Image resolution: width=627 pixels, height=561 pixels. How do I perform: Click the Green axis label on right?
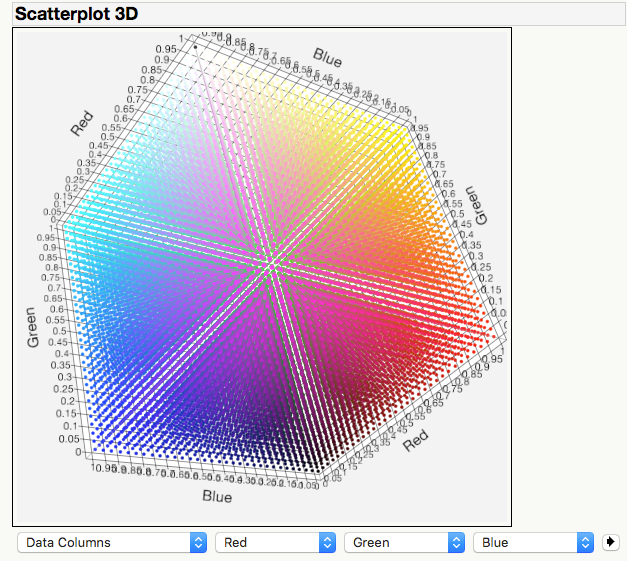point(476,206)
